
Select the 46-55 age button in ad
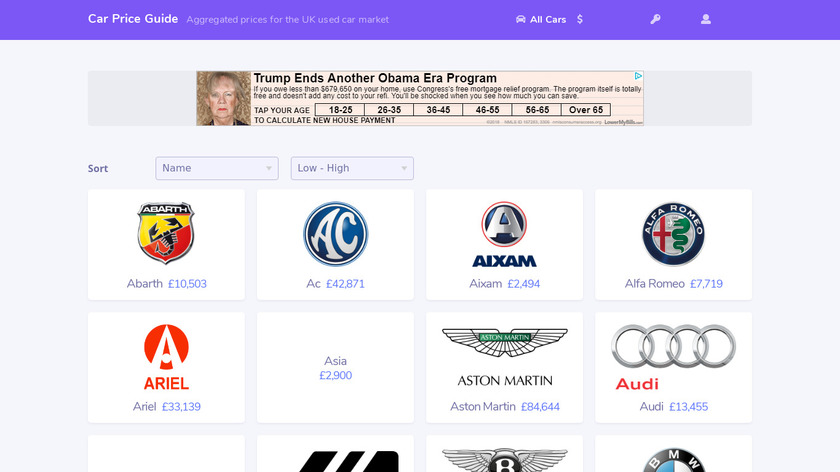(x=488, y=110)
